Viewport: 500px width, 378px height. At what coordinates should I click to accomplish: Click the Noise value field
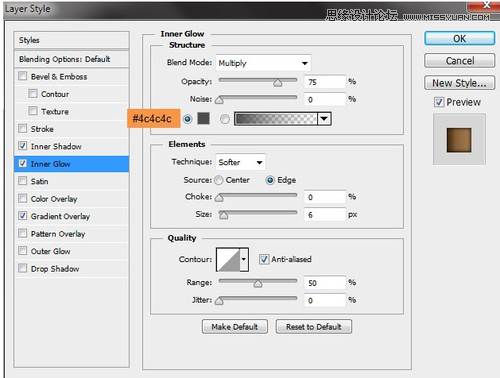325,99
